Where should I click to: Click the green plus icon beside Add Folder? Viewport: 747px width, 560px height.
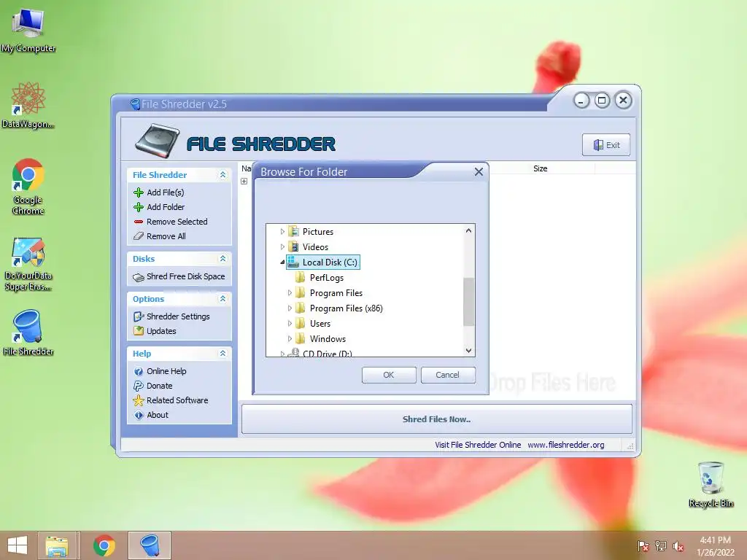pyautogui.click(x=138, y=207)
